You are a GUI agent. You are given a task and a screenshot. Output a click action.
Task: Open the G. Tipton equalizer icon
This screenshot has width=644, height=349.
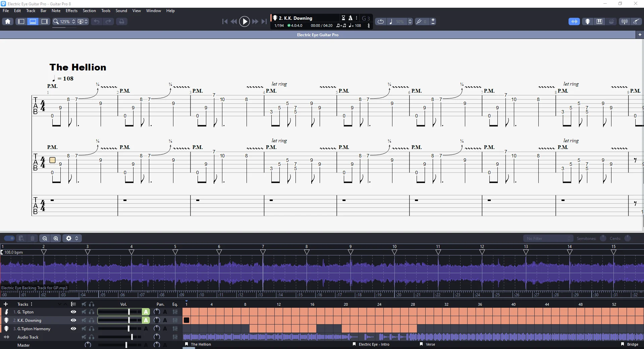coord(175,312)
